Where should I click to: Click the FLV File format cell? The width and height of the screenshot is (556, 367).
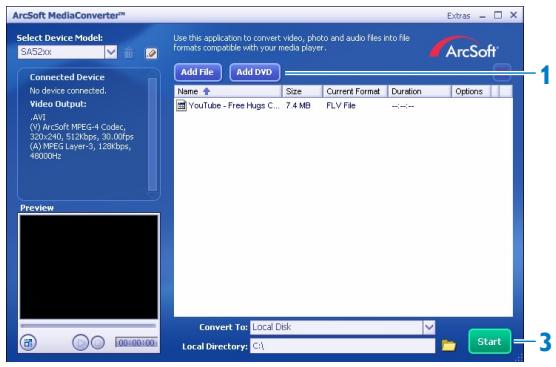(x=341, y=106)
